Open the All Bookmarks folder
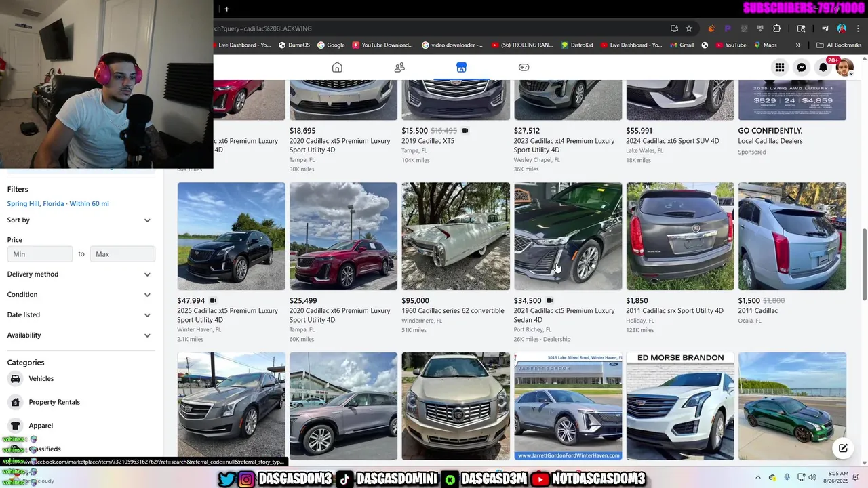Viewport: 868px width, 488px height. click(839, 45)
